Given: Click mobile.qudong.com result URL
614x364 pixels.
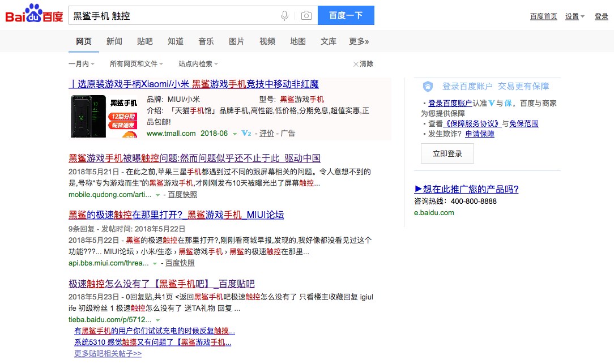Looking at the screenshot, I should (110, 195).
